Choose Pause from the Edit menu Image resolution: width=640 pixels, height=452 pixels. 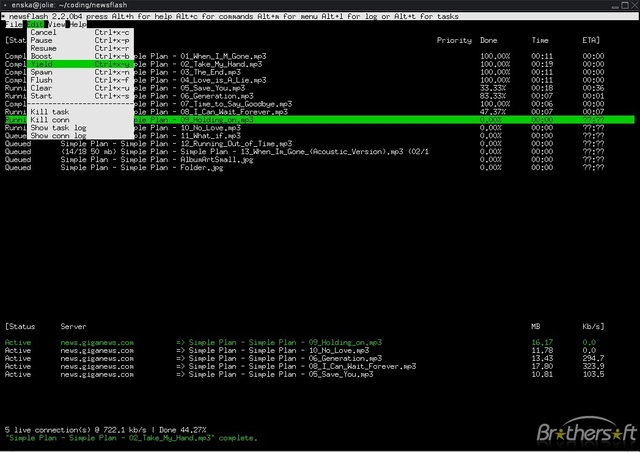click(x=80, y=40)
